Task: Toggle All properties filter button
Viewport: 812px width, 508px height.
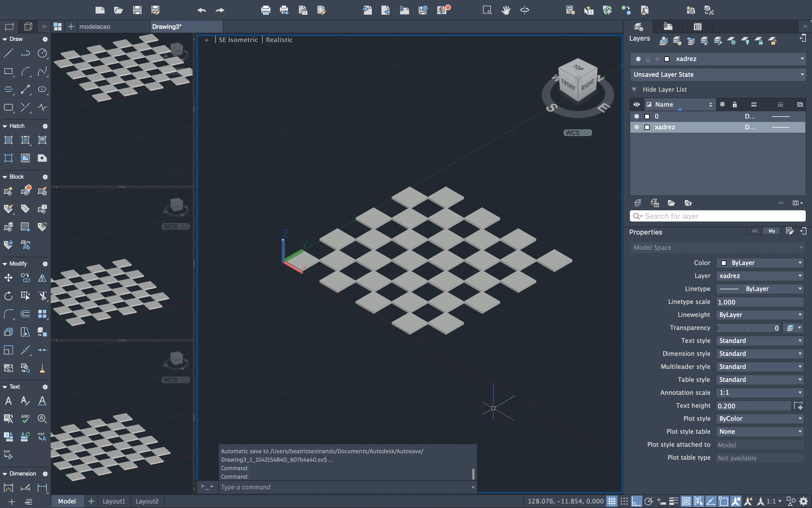Action: (754, 231)
